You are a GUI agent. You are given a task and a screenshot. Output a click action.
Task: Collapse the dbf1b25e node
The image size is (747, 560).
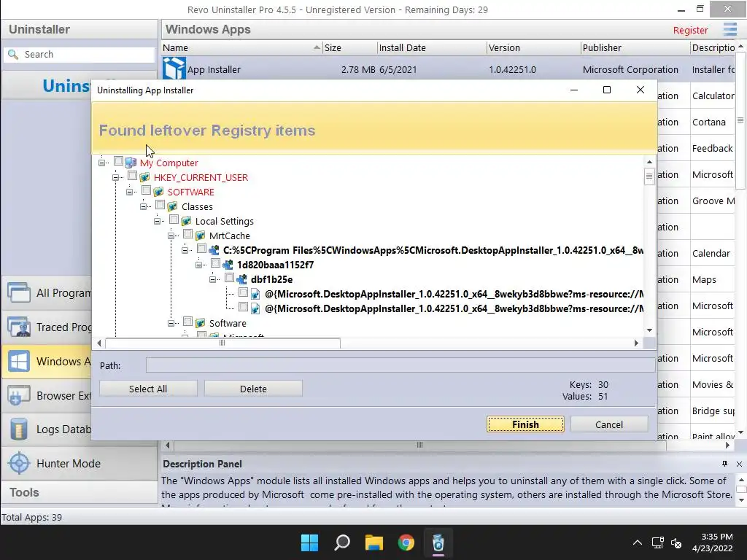click(212, 279)
